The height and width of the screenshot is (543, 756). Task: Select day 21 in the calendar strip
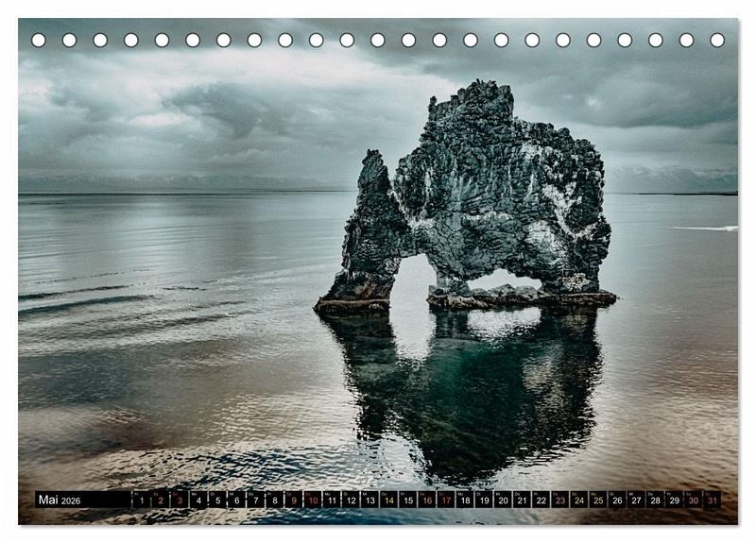click(x=523, y=500)
